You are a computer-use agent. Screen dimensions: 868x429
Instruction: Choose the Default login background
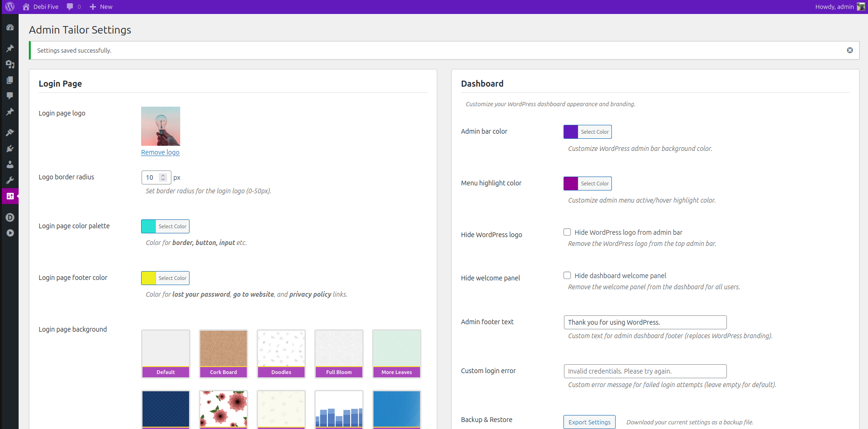[x=166, y=354]
